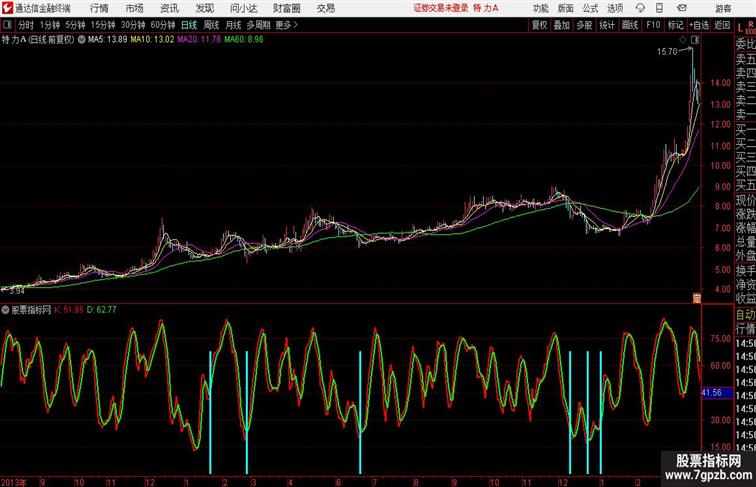Expand the main chart indicator dropdown arrow

(81, 40)
